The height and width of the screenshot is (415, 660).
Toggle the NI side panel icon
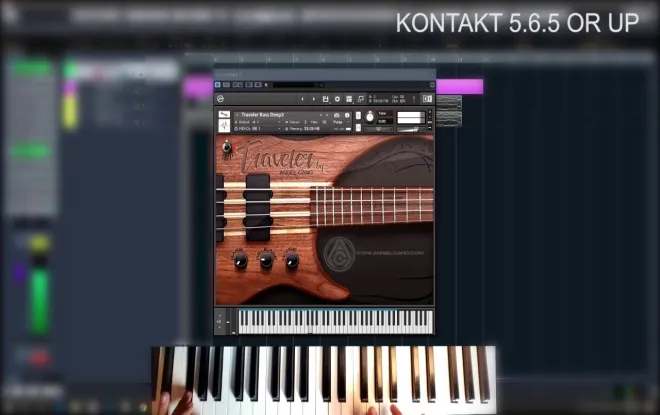point(427,99)
